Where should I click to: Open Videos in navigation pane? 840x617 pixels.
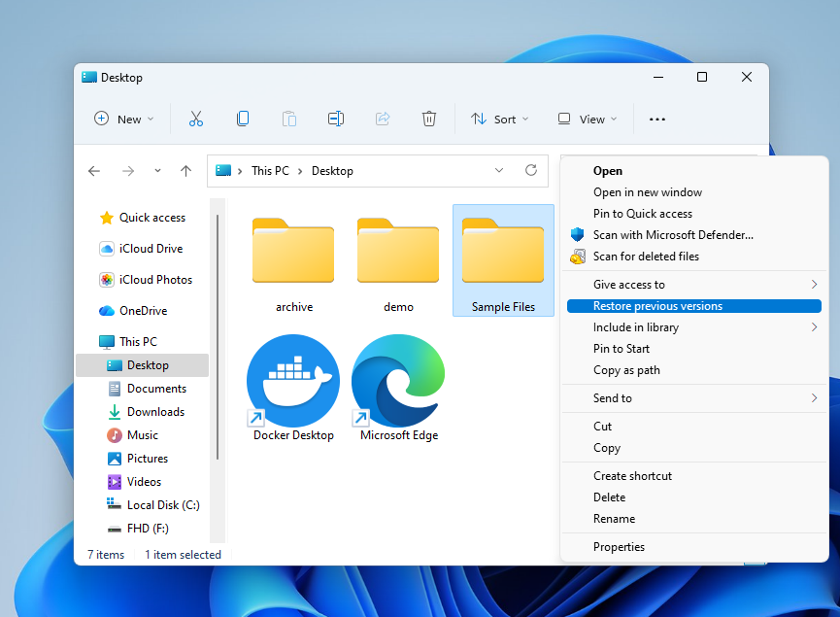coord(134,482)
